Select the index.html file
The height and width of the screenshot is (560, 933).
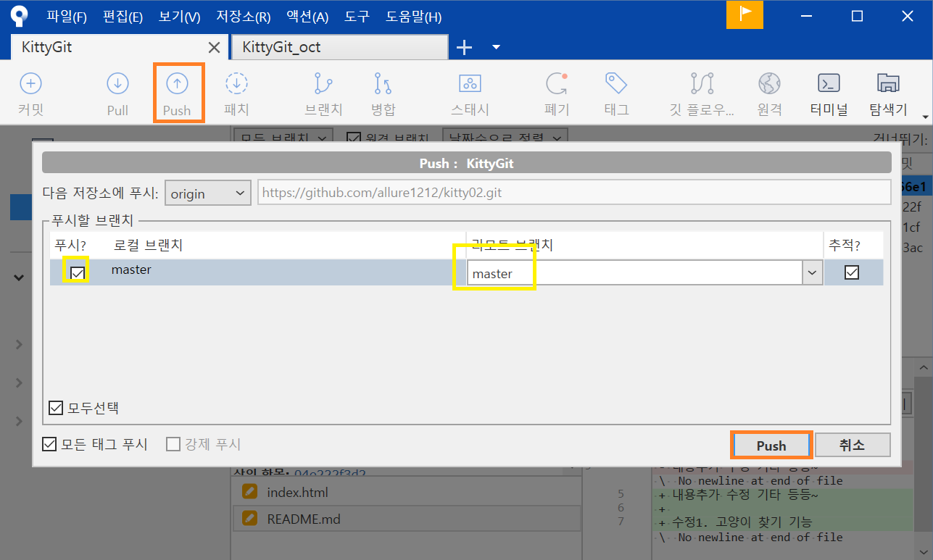pos(297,493)
